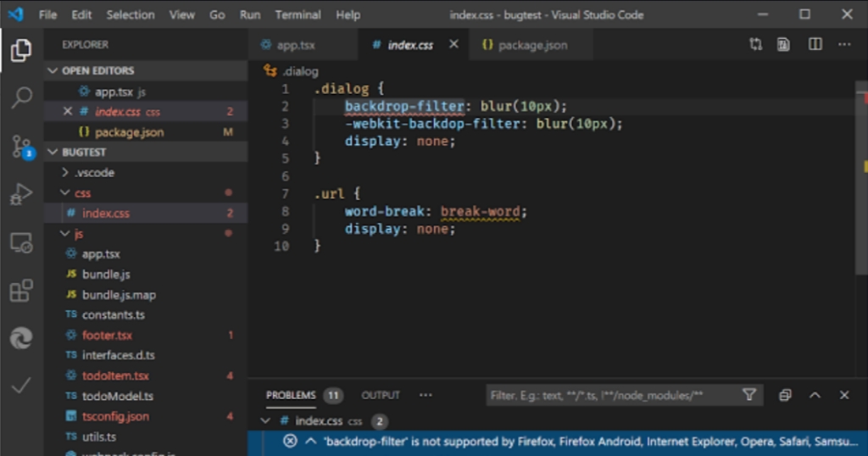This screenshot has width=868, height=456.
Task: Collapse all problems in the panel
Action: tap(785, 395)
